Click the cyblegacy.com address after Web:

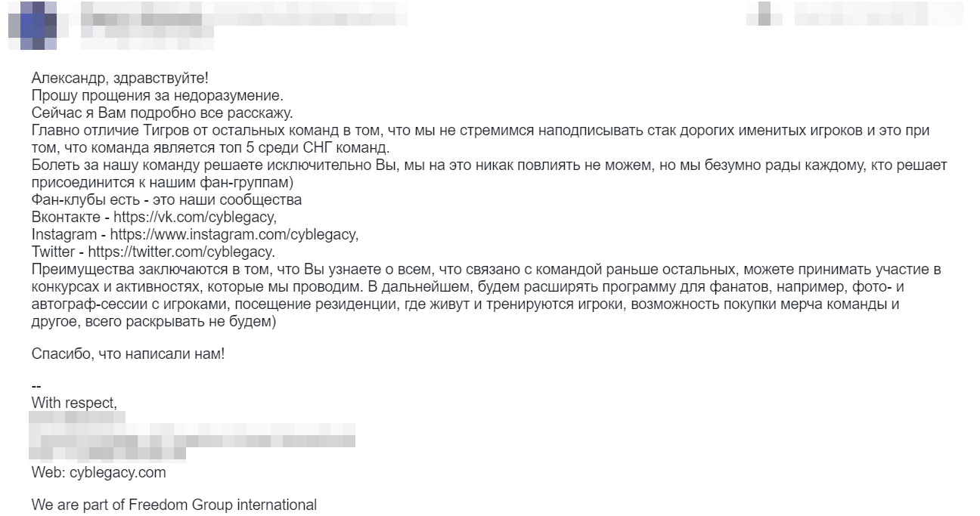click(117, 473)
